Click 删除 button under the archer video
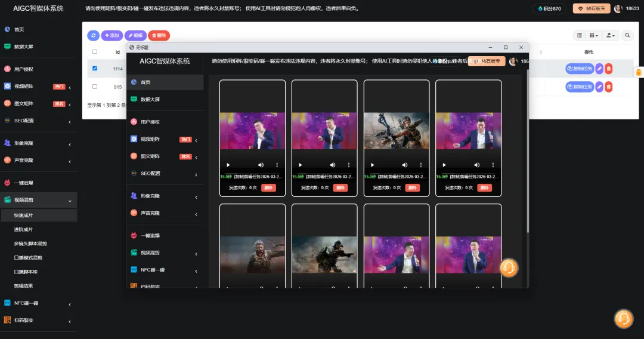Viewport: 644px width, 339px height. click(413, 188)
